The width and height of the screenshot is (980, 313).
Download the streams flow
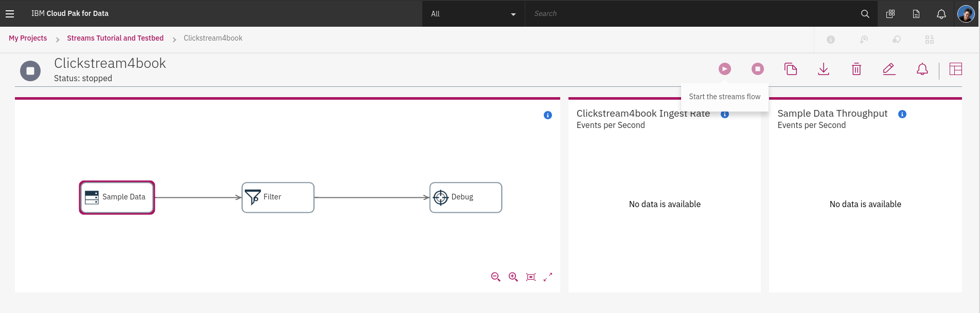point(824,69)
